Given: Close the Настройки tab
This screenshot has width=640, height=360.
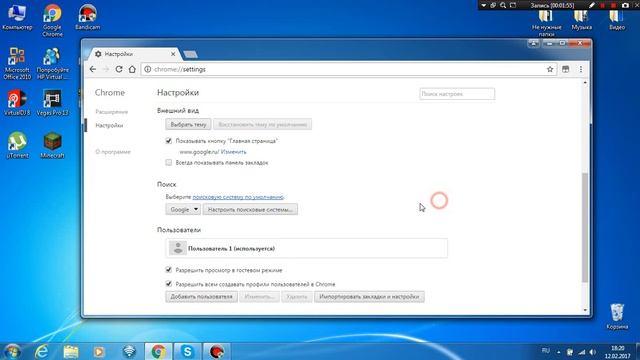Looking at the screenshot, I should [x=173, y=54].
